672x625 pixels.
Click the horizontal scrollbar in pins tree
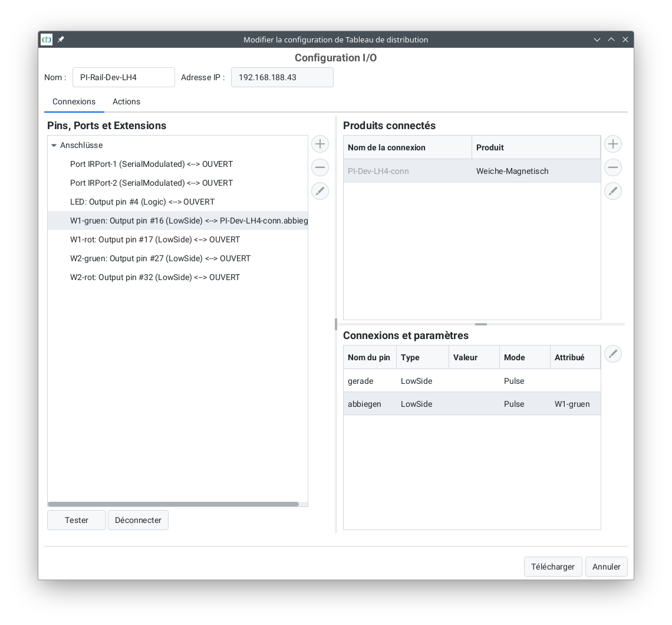173,504
